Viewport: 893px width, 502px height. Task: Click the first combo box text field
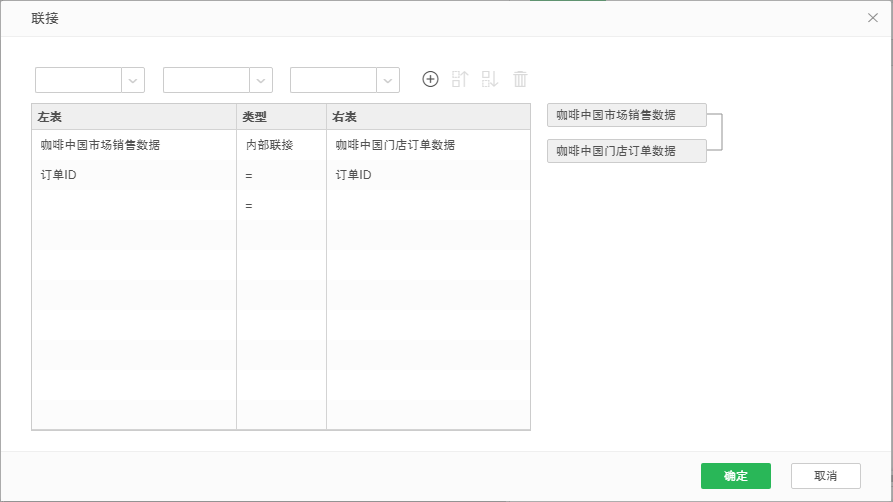click(x=79, y=80)
